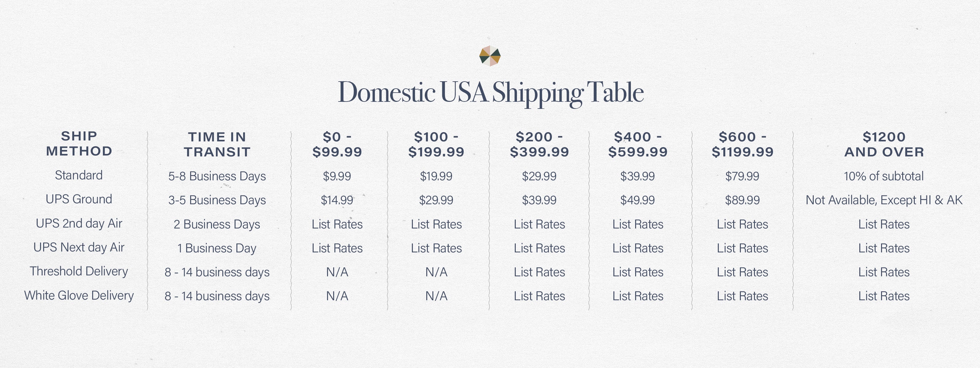Click the Standard ship method row label

79,175
